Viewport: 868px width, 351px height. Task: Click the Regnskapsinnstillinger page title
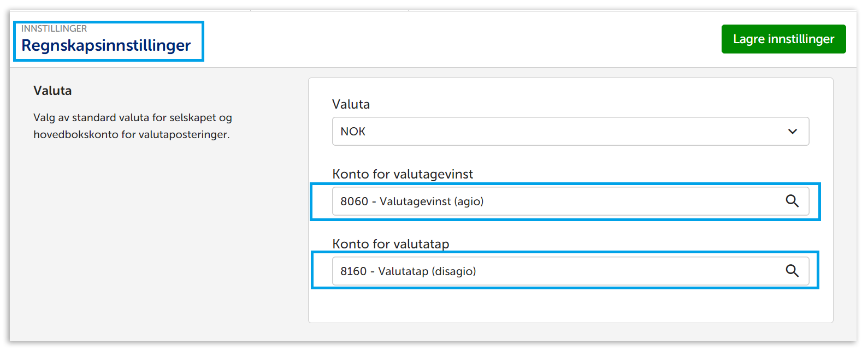(x=106, y=45)
